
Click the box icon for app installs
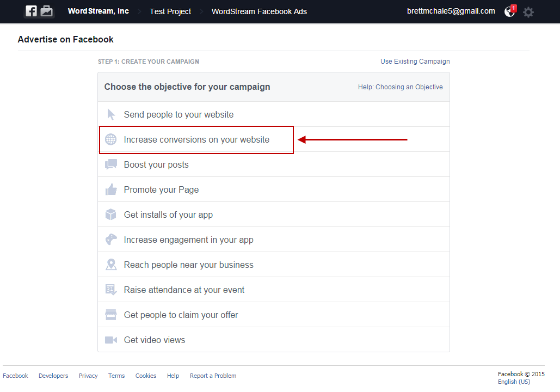(x=110, y=215)
